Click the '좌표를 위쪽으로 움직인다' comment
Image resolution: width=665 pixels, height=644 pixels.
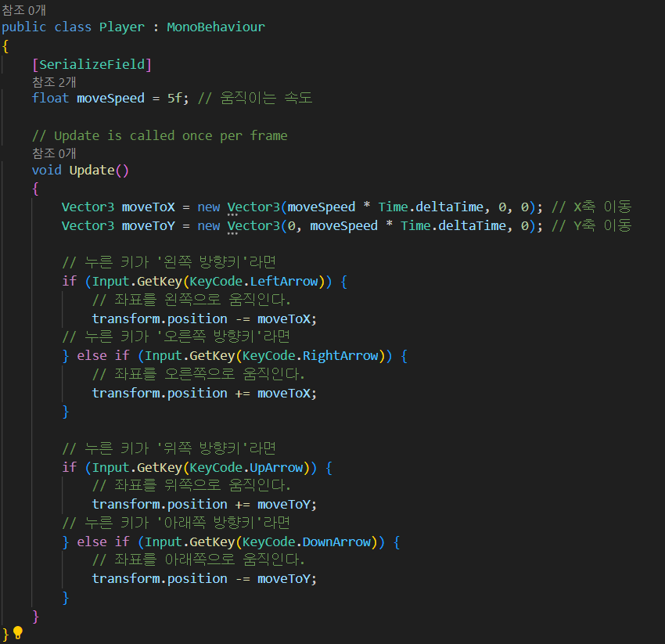[192, 485]
